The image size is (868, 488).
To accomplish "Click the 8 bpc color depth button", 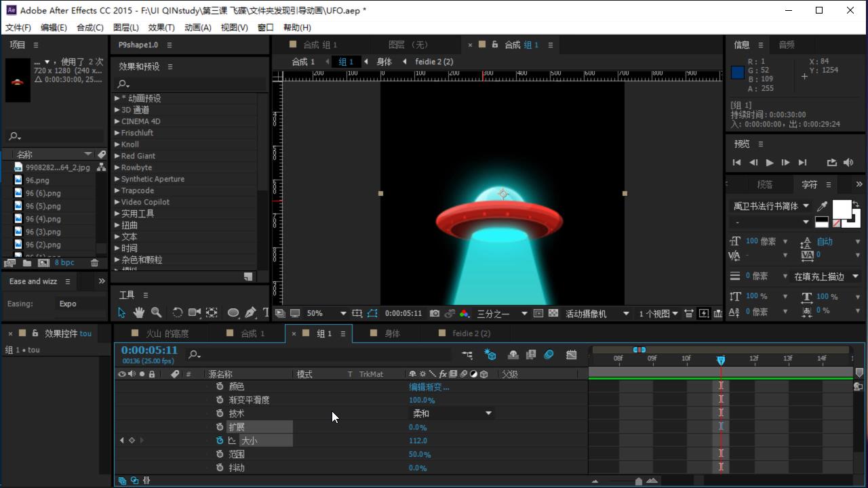I will point(64,263).
